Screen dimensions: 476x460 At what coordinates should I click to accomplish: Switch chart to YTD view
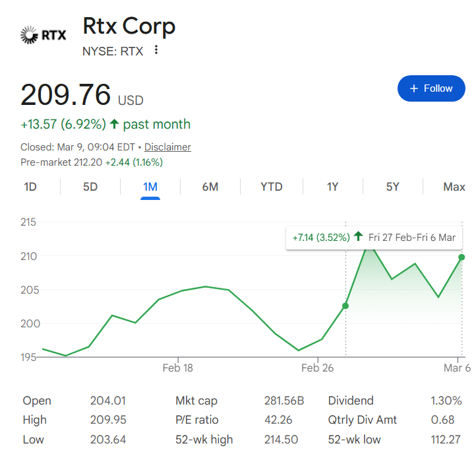[x=271, y=187]
